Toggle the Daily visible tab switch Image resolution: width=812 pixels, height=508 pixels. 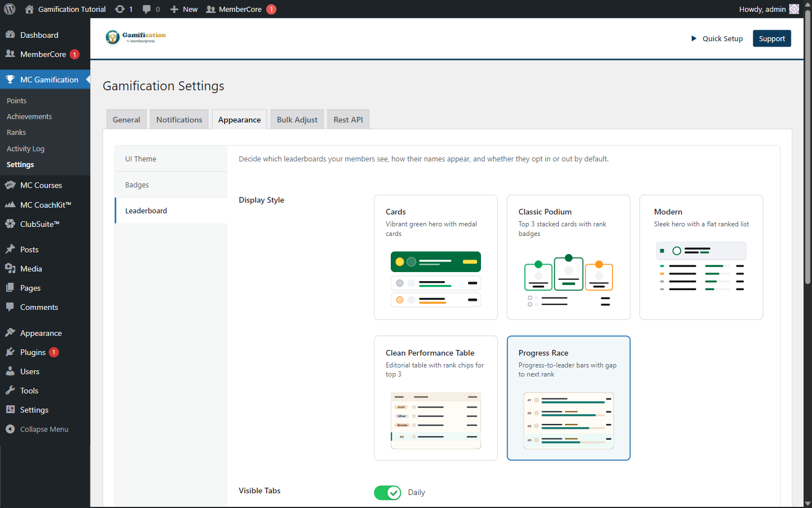(388, 493)
